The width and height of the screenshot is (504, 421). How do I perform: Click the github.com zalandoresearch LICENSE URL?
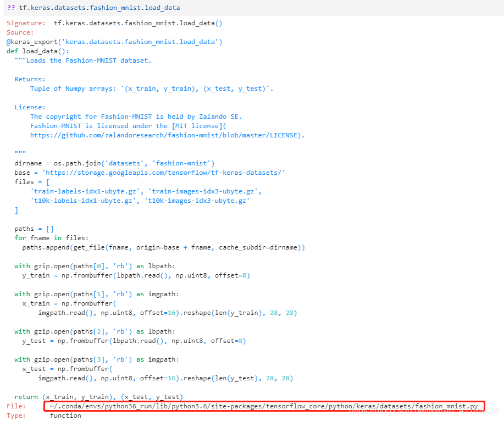(167, 135)
